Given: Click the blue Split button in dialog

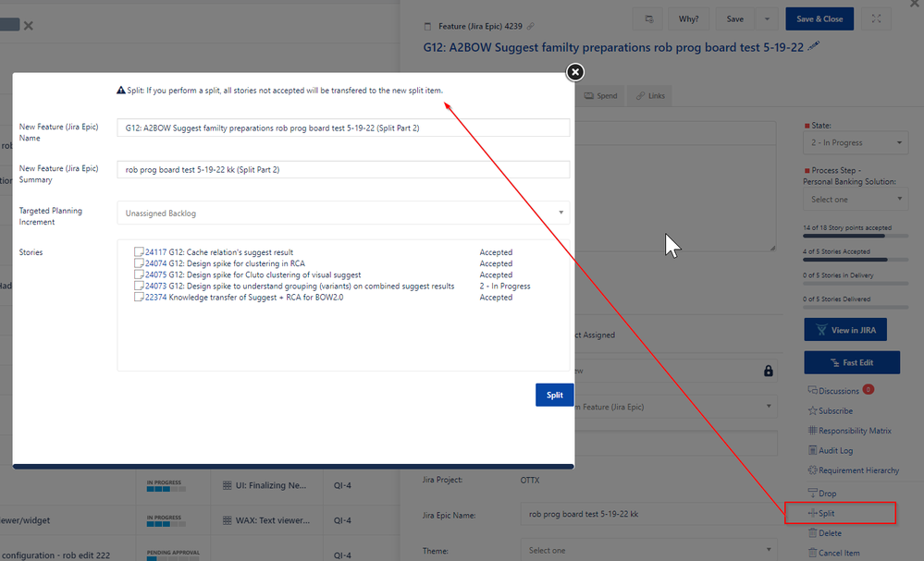Looking at the screenshot, I should click(554, 395).
